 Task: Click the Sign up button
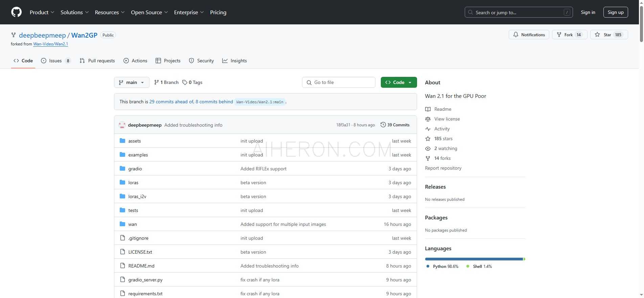[616, 12]
